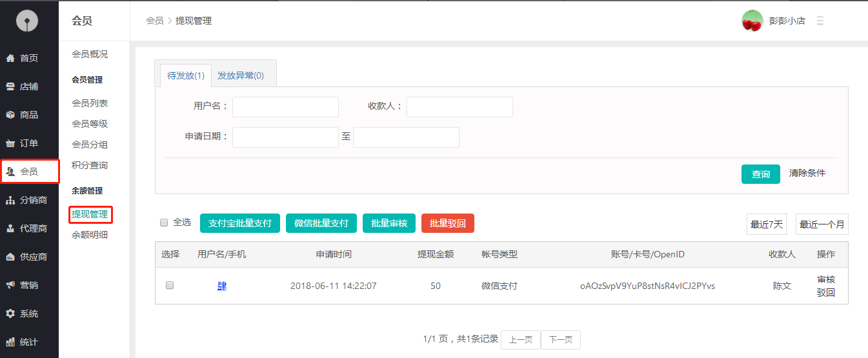868x358 pixels.
Task: Open 会员列表 in the submenu
Action: tap(90, 103)
